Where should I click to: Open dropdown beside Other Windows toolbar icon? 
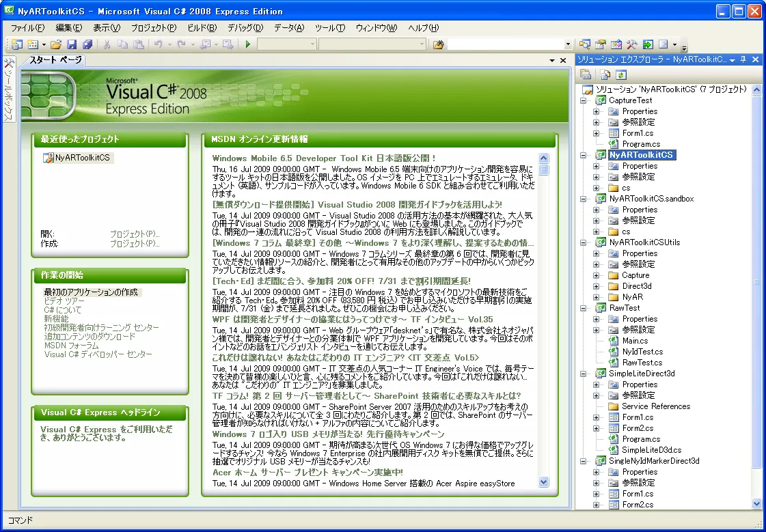(x=674, y=44)
